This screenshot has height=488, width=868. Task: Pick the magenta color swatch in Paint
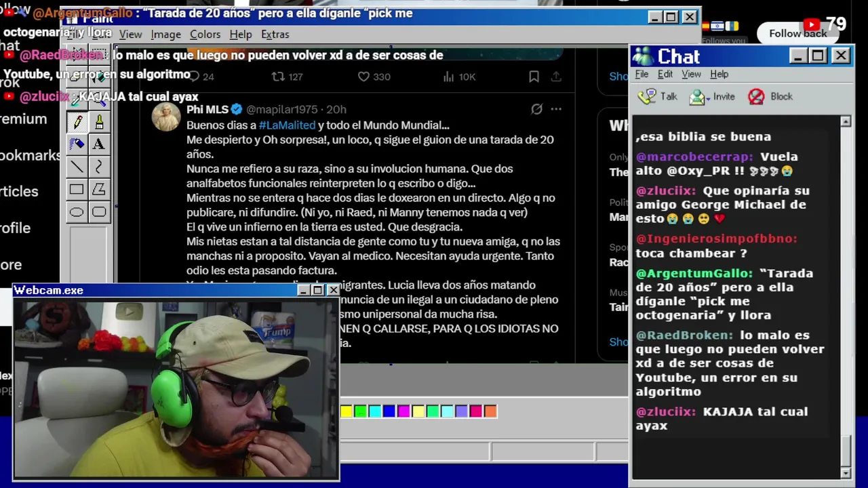403,411
